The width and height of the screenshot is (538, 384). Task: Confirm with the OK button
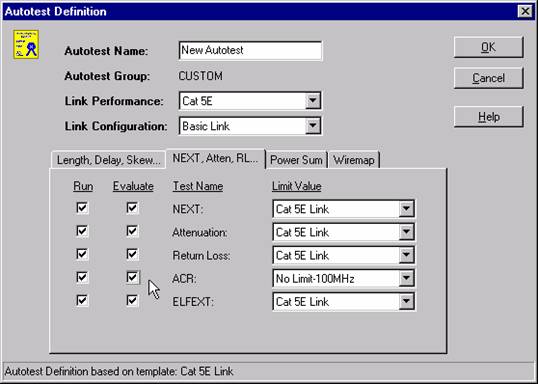pos(489,47)
